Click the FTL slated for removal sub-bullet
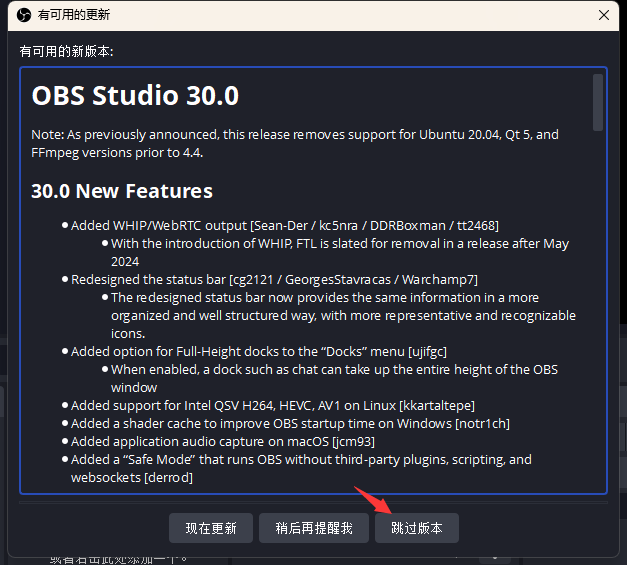 tap(340, 252)
